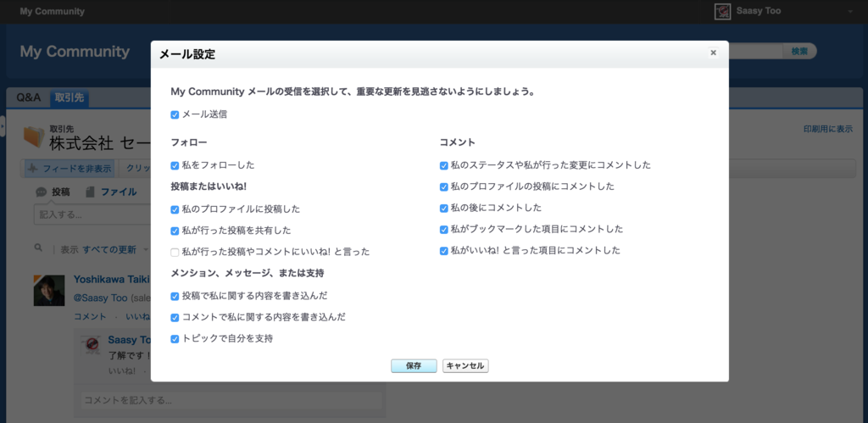This screenshot has height=423, width=868.
Task: Click the Saasy Too avatar in header
Action: coord(722,12)
